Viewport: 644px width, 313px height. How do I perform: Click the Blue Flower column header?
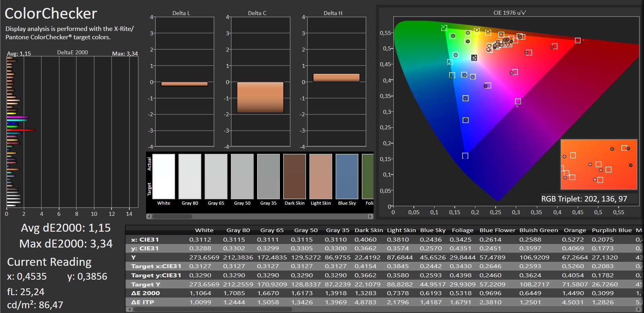[x=497, y=230]
